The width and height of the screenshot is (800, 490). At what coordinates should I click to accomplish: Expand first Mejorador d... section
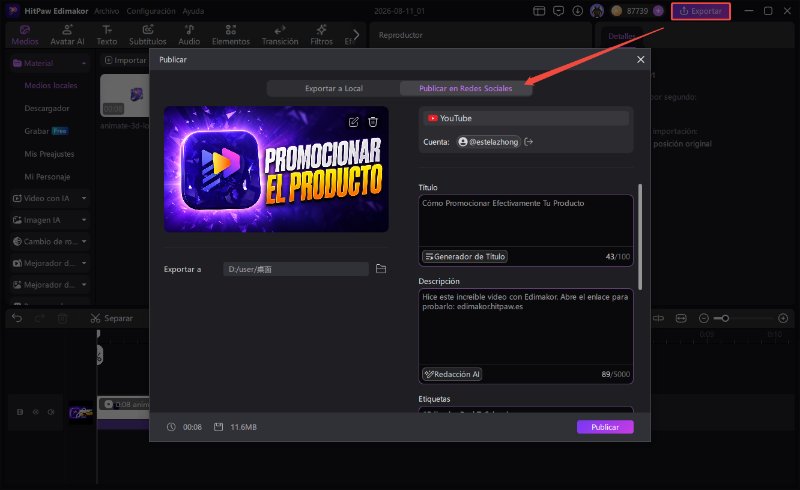pos(84,263)
